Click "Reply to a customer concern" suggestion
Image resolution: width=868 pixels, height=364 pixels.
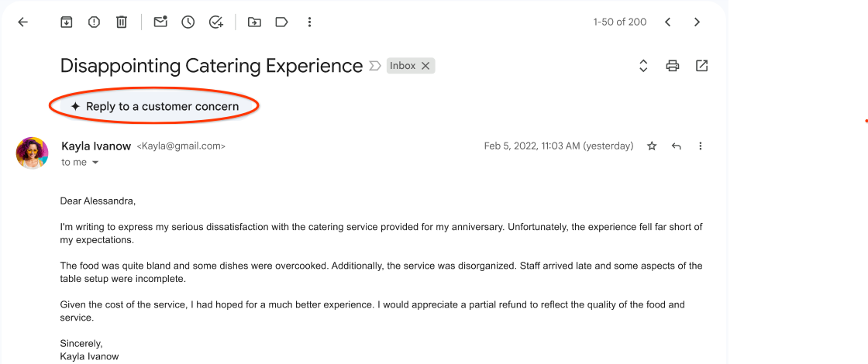click(154, 106)
